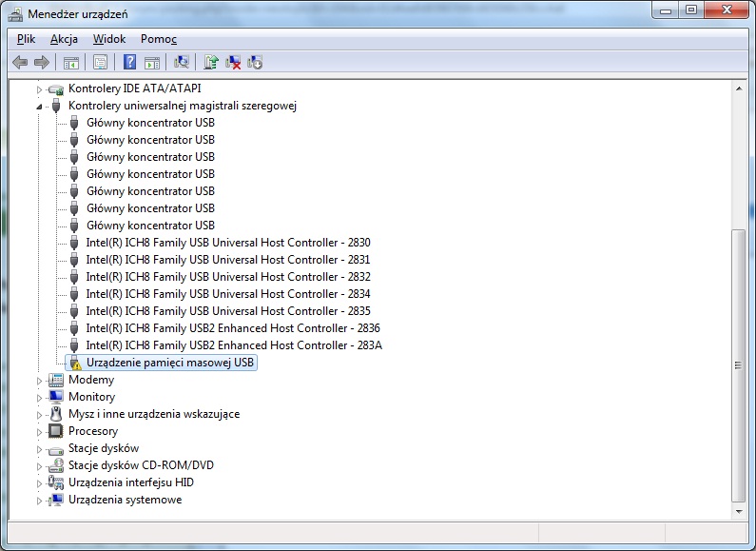Click the Uninstall device red X icon

233,62
